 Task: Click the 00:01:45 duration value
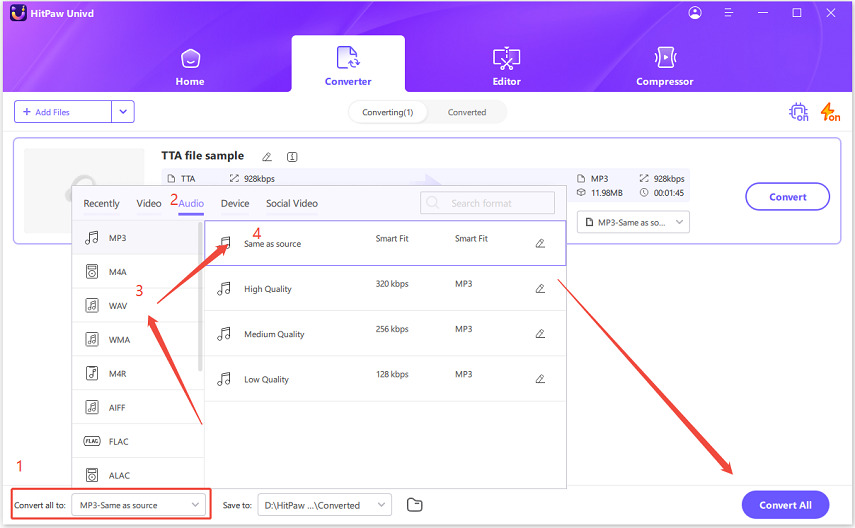[x=669, y=193]
